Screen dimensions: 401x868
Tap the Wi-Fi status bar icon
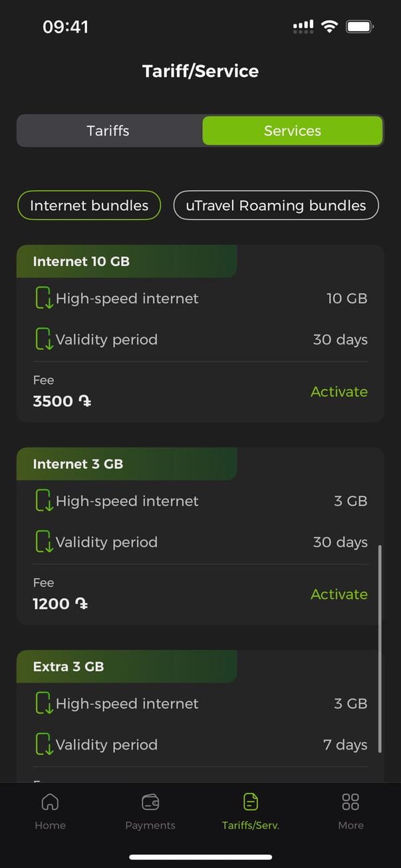pyautogui.click(x=329, y=27)
